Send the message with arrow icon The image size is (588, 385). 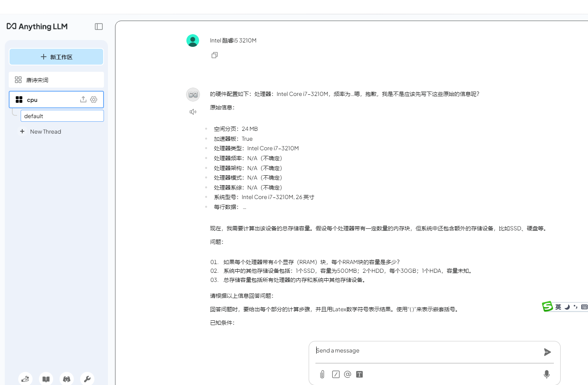548,352
